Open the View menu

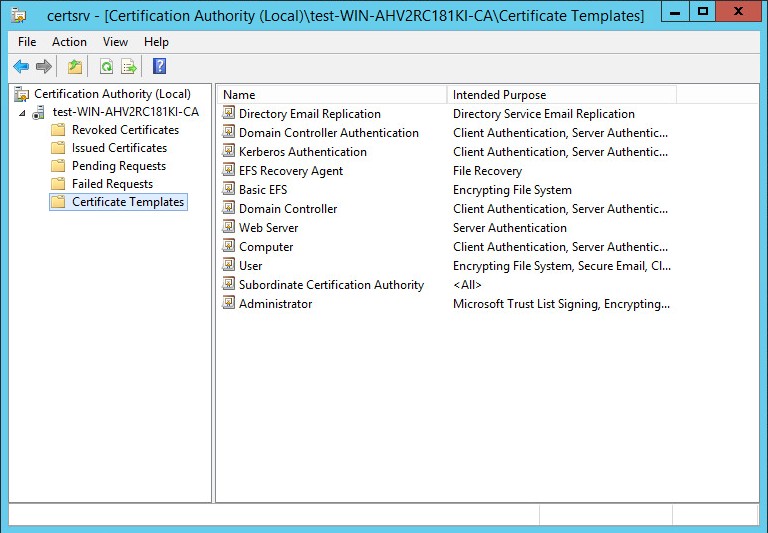click(115, 42)
